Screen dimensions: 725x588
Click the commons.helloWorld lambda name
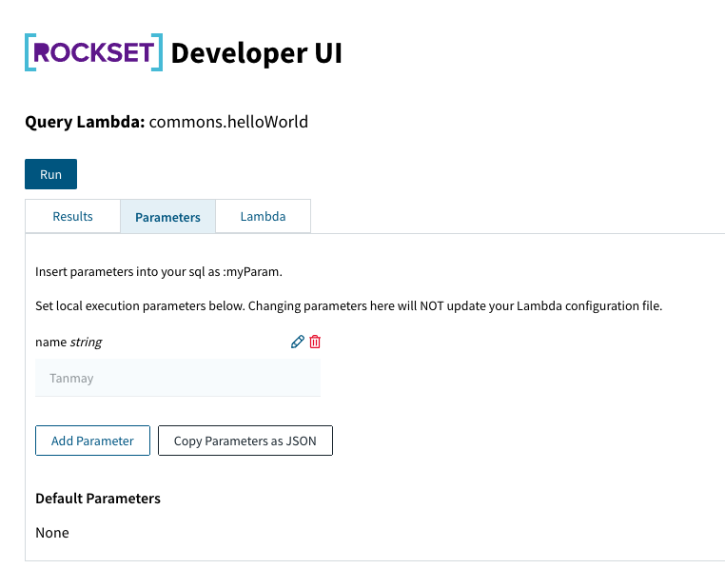[228, 122]
